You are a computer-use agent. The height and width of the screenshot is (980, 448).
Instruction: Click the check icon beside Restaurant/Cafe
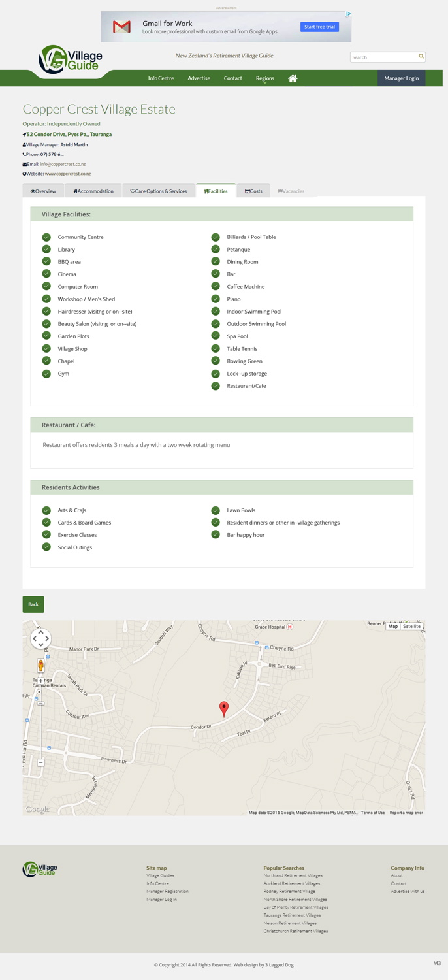pos(216,386)
